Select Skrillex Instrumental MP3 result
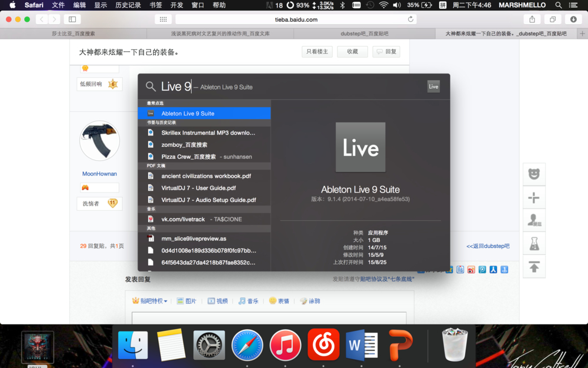The width and height of the screenshot is (588, 368). click(205, 132)
